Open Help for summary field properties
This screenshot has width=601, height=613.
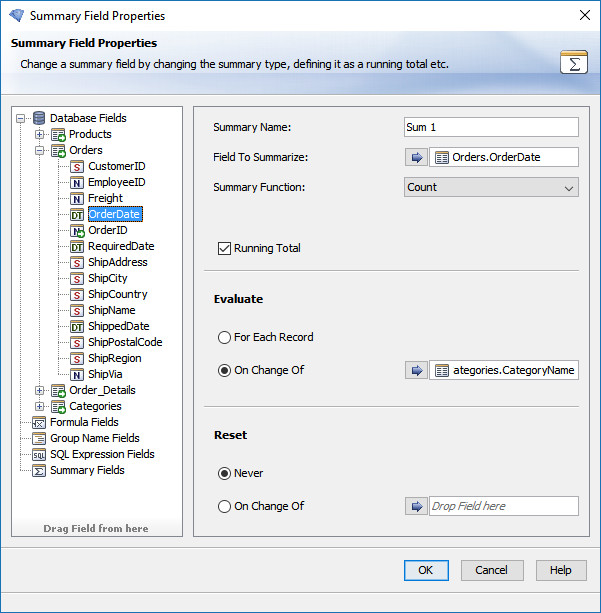(x=560, y=570)
